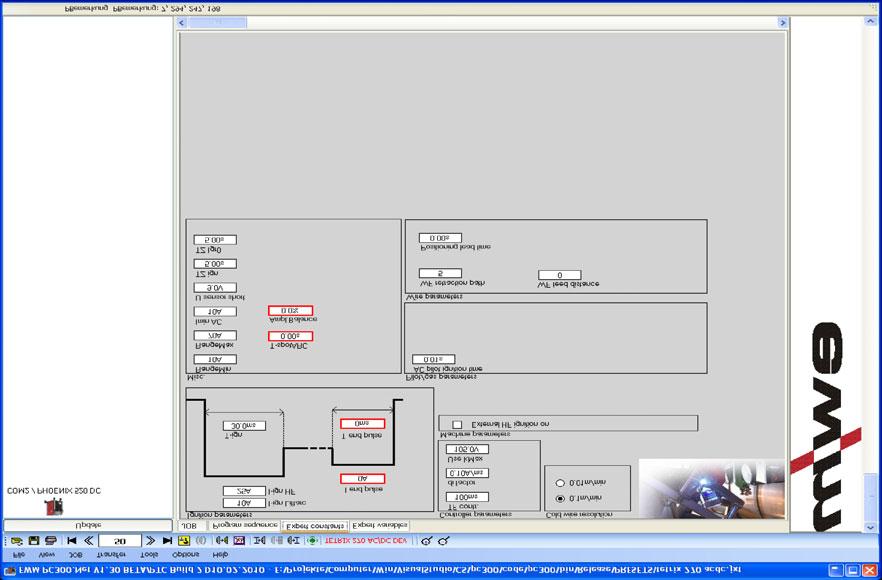Click the T-ign input field
Screen dimensions: 882x580
coord(244,426)
